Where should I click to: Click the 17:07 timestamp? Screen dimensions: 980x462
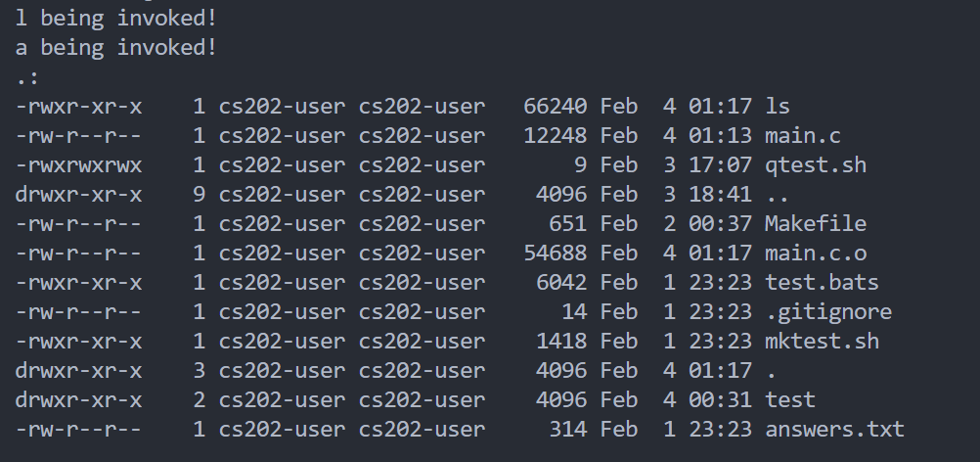pyautogui.click(x=720, y=165)
